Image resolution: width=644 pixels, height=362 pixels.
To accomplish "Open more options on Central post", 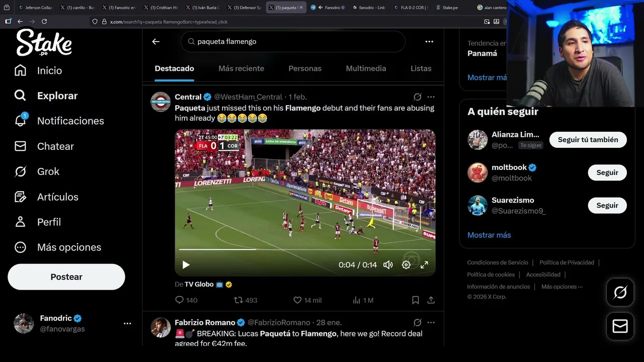I will coord(431,97).
